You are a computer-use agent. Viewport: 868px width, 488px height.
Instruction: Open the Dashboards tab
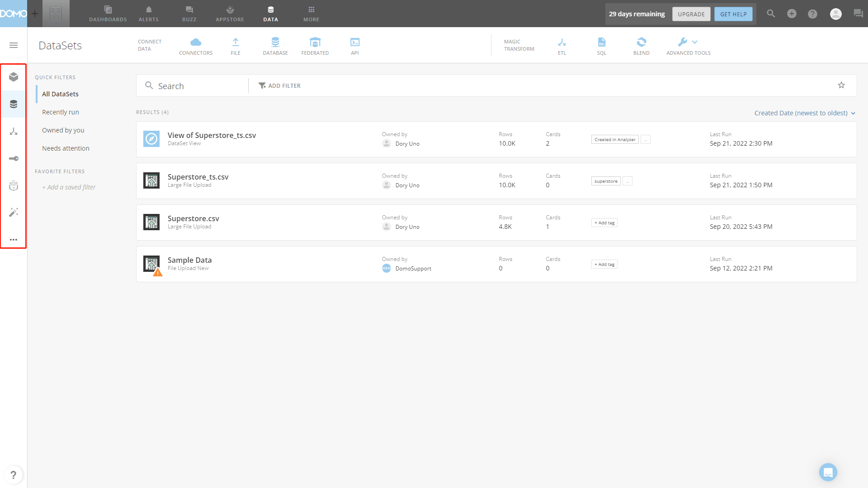(x=108, y=14)
